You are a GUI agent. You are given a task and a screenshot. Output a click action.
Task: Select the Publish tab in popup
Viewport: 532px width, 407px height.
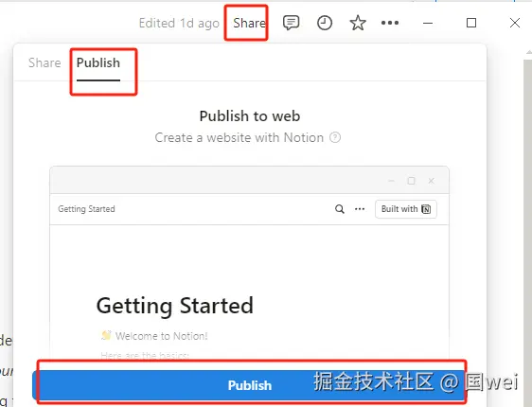coord(98,62)
